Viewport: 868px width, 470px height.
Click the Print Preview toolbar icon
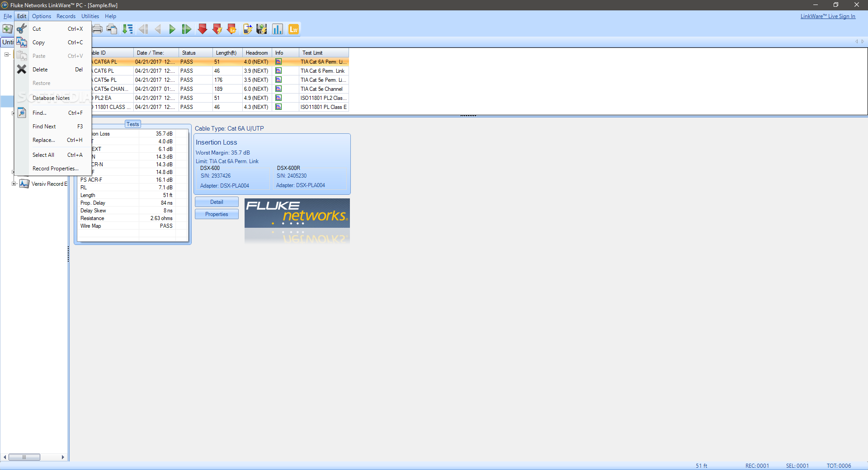coord(112,29)
